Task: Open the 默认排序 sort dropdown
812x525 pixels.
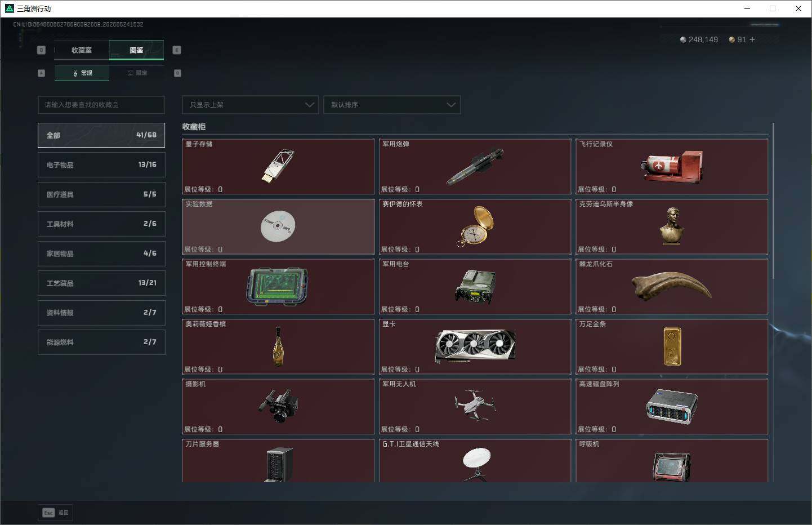Action: (392, 105)
